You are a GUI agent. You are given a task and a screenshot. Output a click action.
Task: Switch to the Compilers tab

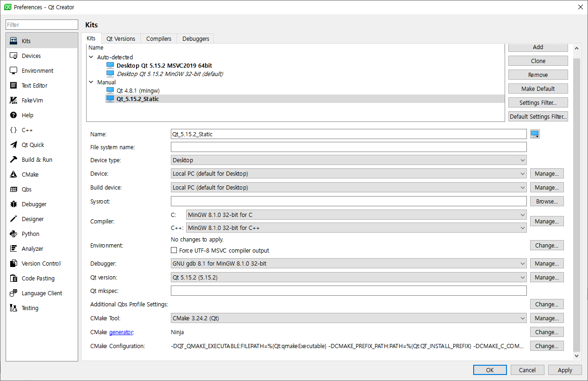point(159,39)
